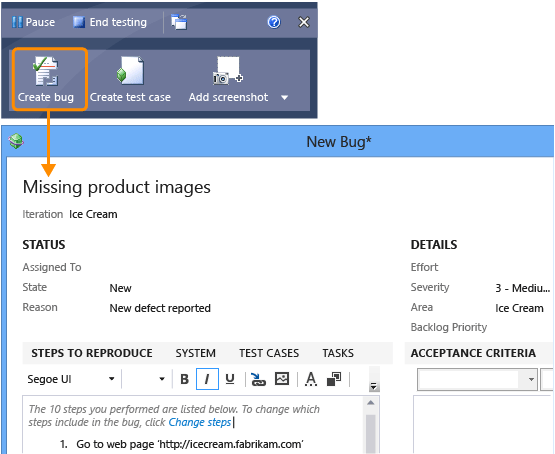Screen dimensions: 555x454
Task: Pause the exploratory testing session
Action: click(33, 22)
